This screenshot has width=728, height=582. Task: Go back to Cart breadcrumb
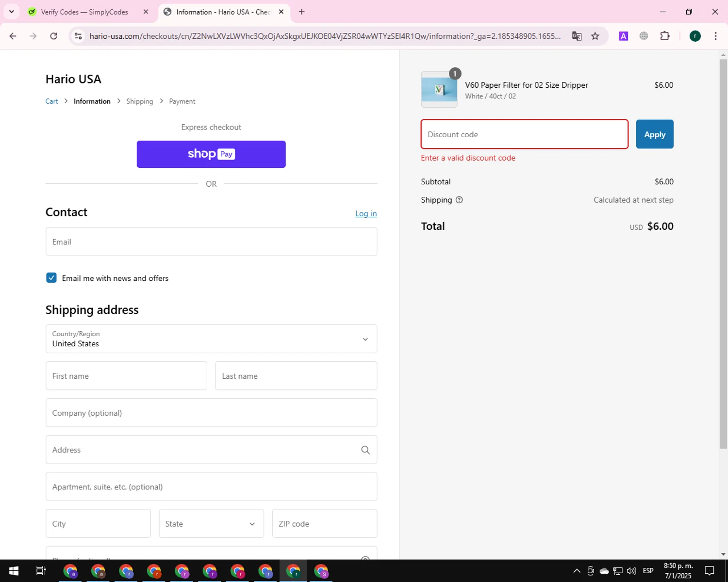coord(51,101)
